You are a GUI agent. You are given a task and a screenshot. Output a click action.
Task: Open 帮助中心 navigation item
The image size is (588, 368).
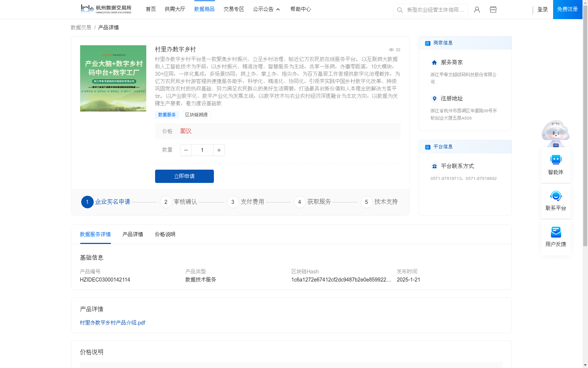(301, 9)
